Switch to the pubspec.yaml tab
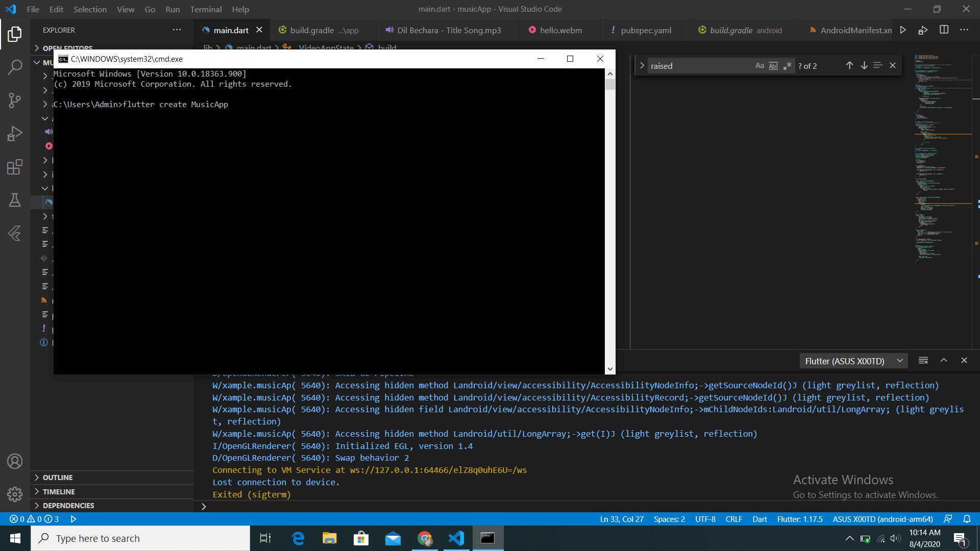Viewport: 980px width, 551px height. tap(646, 30)
